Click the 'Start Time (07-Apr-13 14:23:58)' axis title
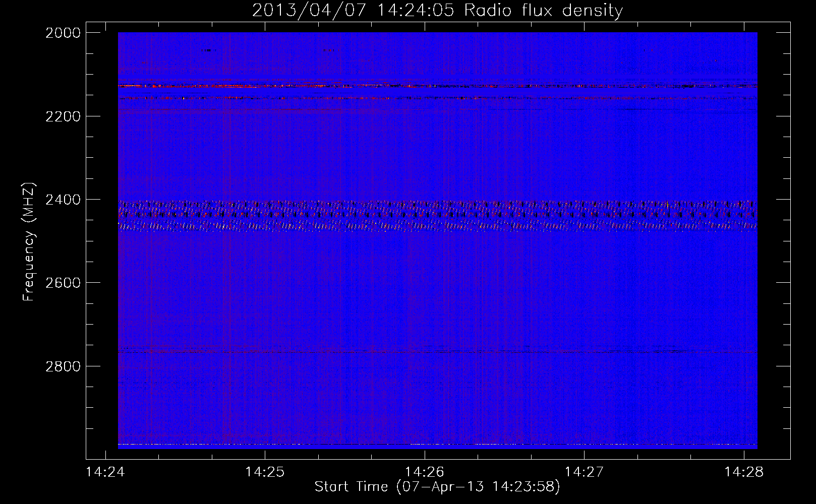Screen dimensions: 816x504 tap(437, 487)
